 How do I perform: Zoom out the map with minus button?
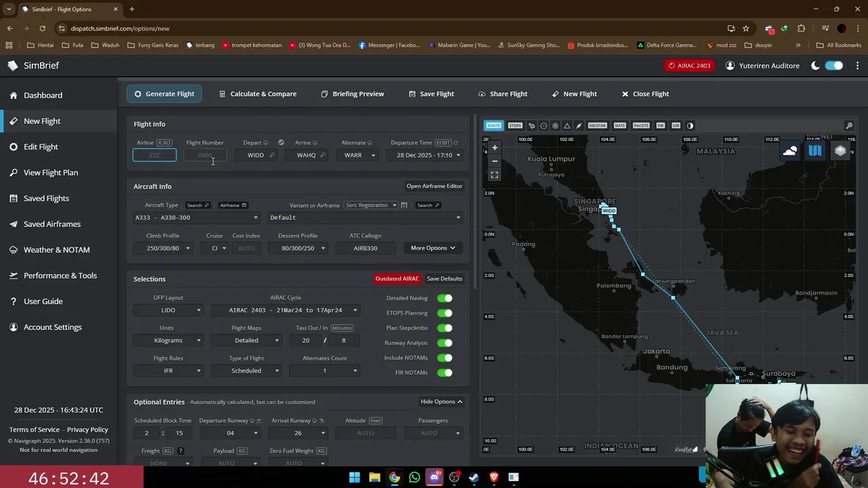[x=494, y=161]
